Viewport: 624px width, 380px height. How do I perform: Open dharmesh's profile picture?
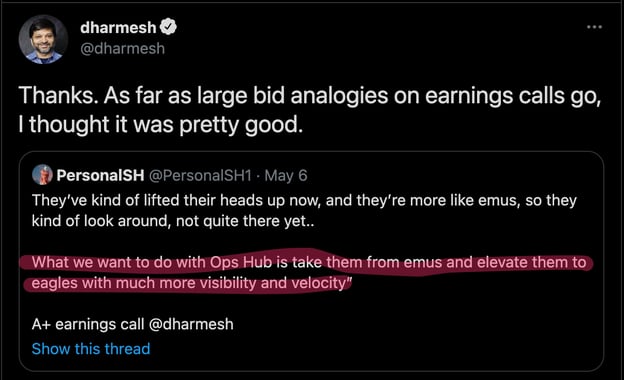click(43, 39)
